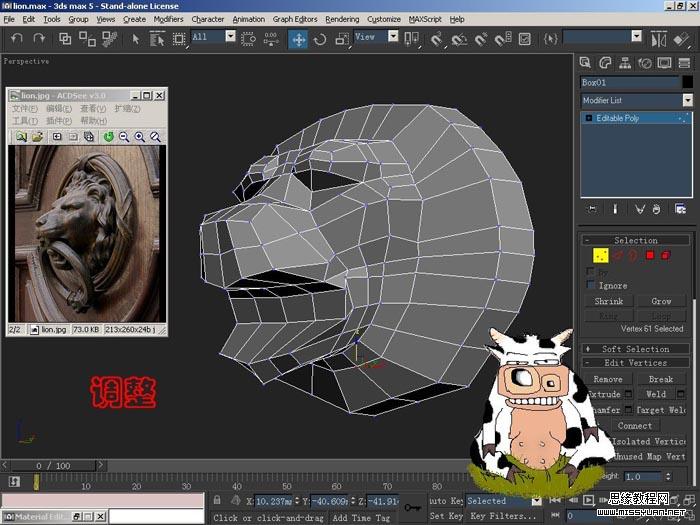
Task: Select Vertex sub-object level icon
Action: click(600, 255)
